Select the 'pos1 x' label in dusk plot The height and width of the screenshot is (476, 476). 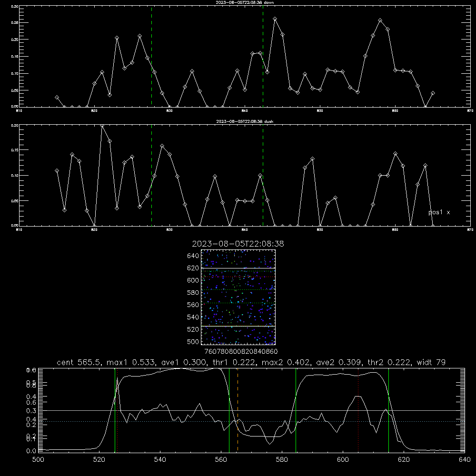tap(439, 212)
